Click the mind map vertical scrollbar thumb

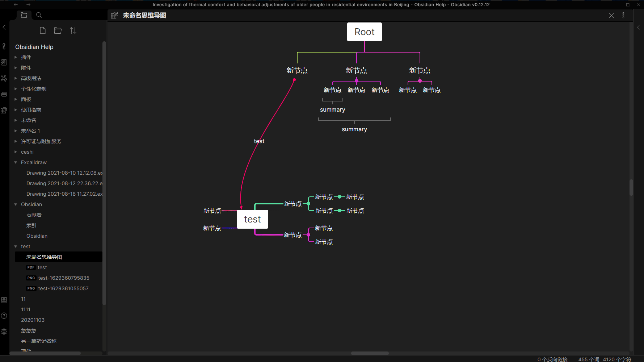[631, 187]
